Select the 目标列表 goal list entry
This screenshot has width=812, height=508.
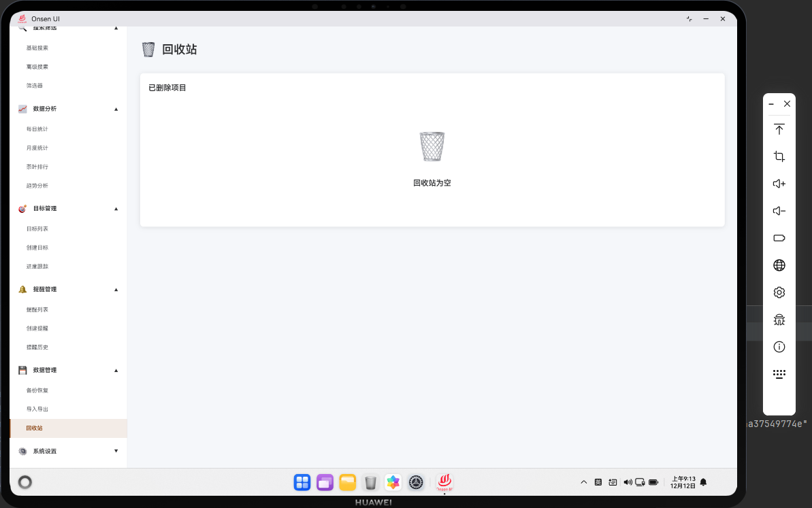click(37, 228)
